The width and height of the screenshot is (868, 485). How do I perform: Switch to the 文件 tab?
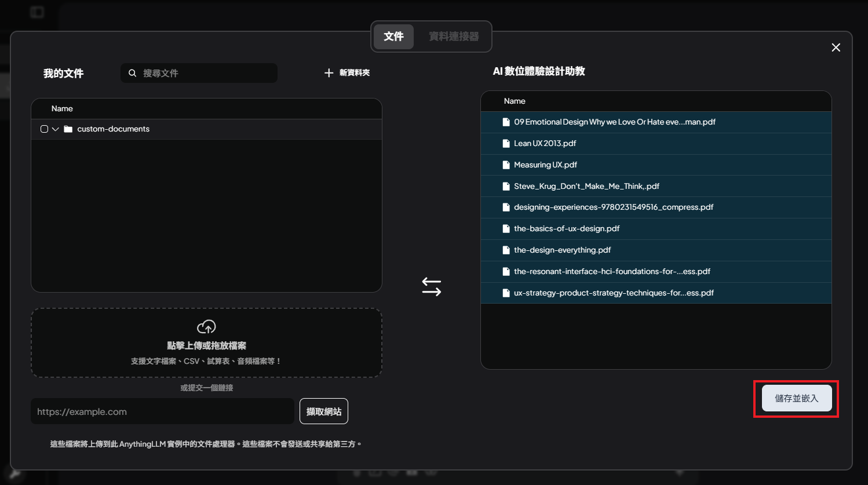click(x=393, y=37)
